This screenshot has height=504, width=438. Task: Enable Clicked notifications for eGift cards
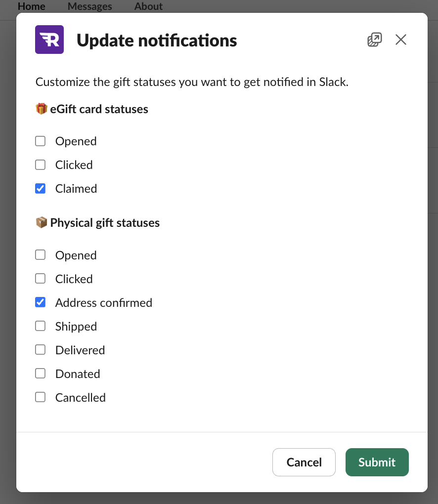pos(40,165)
